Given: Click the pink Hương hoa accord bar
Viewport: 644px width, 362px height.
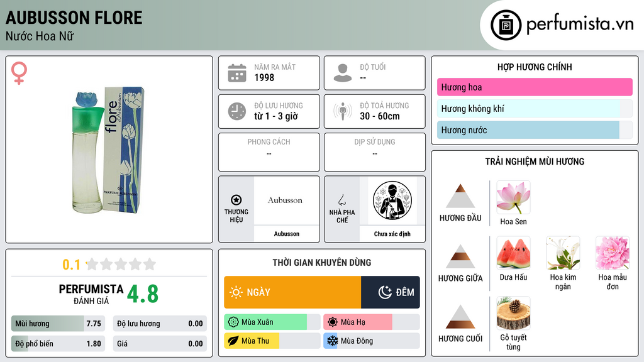Looking at the screenshot, I should pyautogui.click(x=535, y=87).
